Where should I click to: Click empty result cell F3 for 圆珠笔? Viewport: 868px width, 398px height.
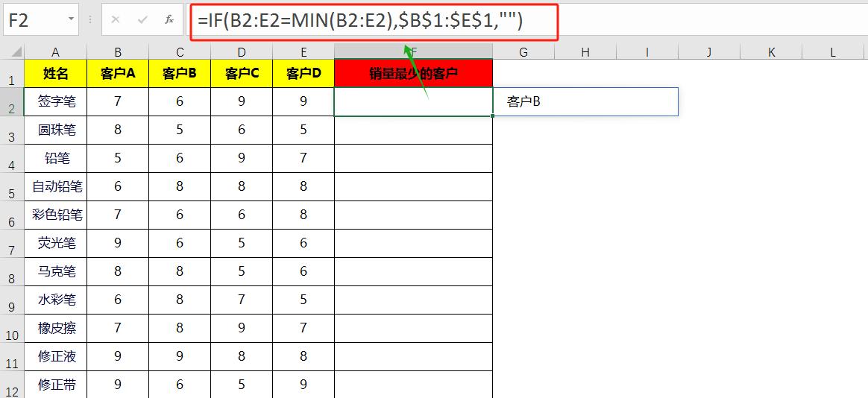(414, 130)
